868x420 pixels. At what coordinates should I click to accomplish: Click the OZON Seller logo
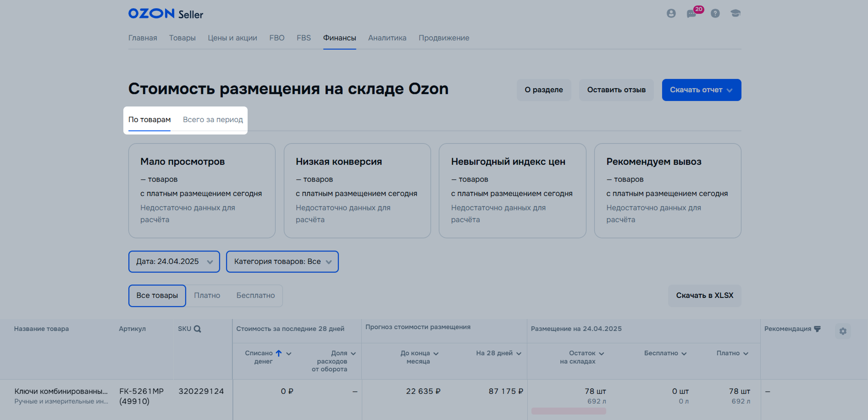(166, 14)
